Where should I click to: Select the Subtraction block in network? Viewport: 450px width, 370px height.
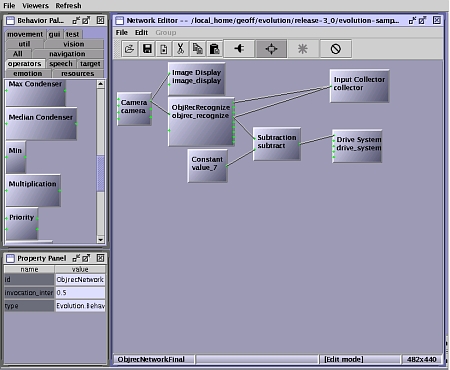[x=277, y=144]
